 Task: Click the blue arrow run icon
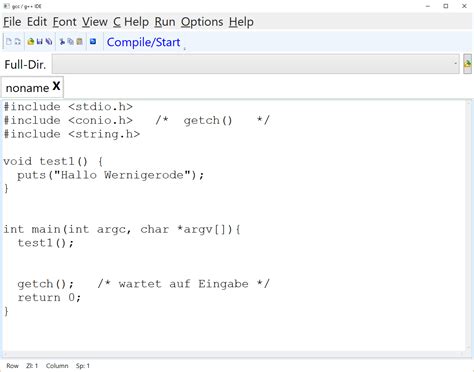click(93, 41)
